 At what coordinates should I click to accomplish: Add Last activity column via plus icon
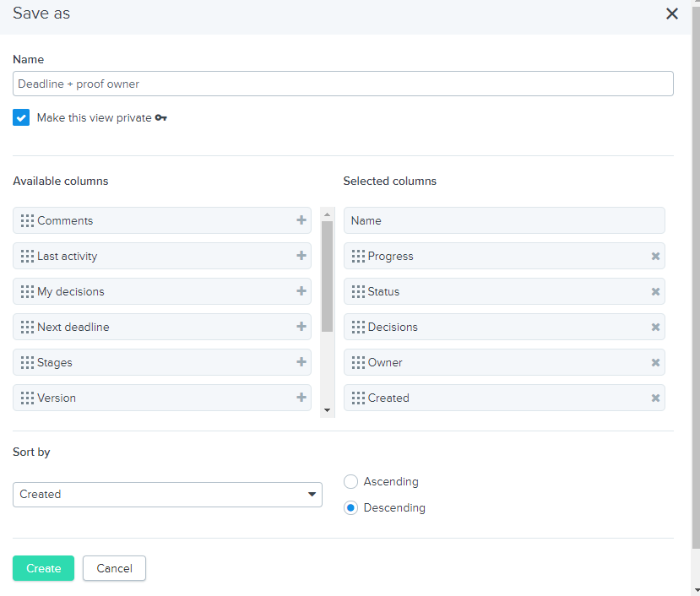click(301, 255)
